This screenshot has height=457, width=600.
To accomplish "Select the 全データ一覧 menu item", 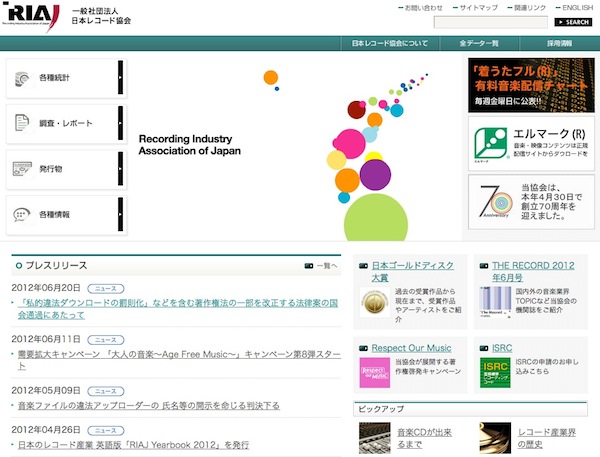I will (x=479, y=44).
